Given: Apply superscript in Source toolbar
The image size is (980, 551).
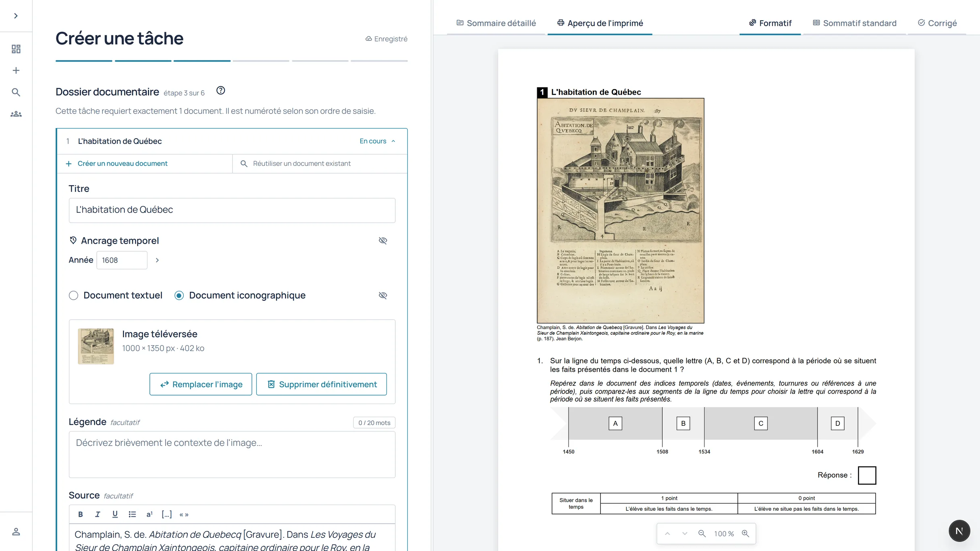Looking at the screenshot, I should (149, 514).
